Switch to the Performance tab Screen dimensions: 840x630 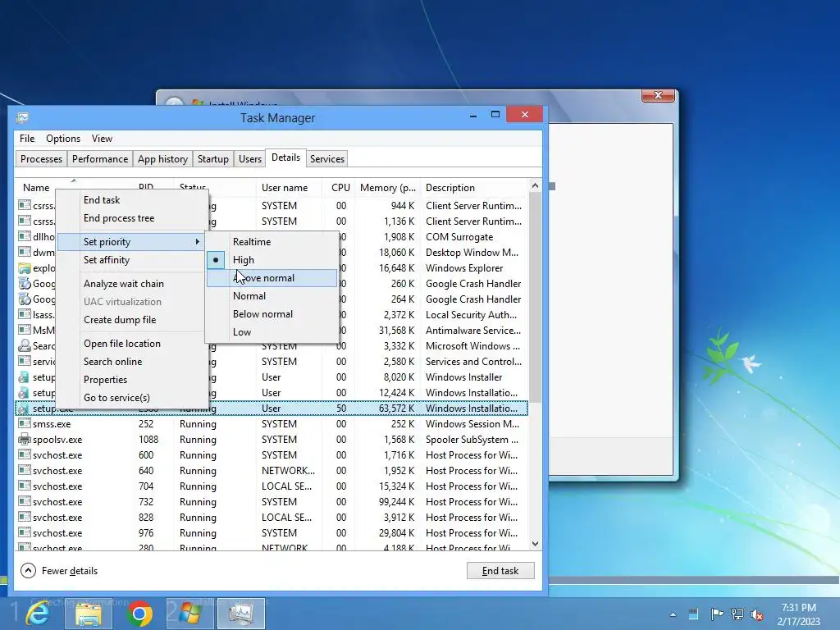[x=100, y=158]
